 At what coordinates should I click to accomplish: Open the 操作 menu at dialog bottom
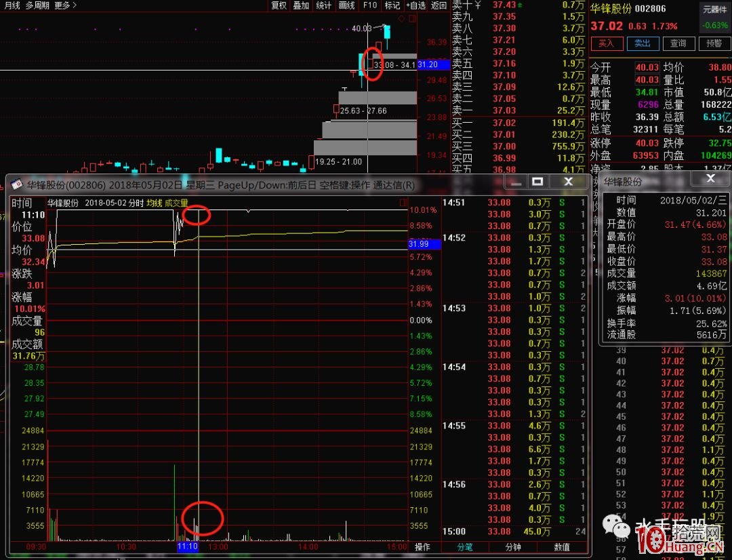pos(422,547)
